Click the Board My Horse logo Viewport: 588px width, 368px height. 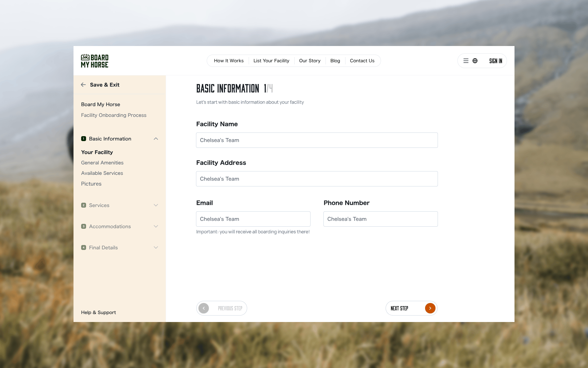point(95,61)
